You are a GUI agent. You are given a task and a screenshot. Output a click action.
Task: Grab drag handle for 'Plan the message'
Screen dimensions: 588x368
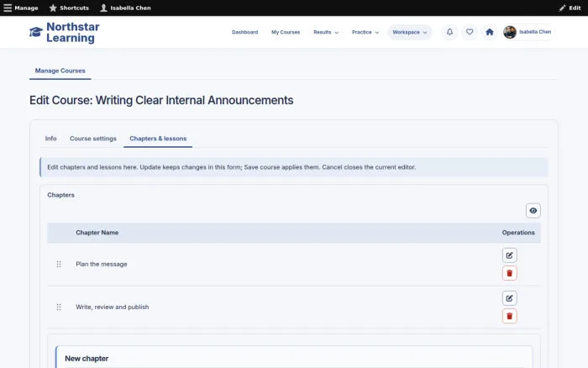click(x=59, y=264)
